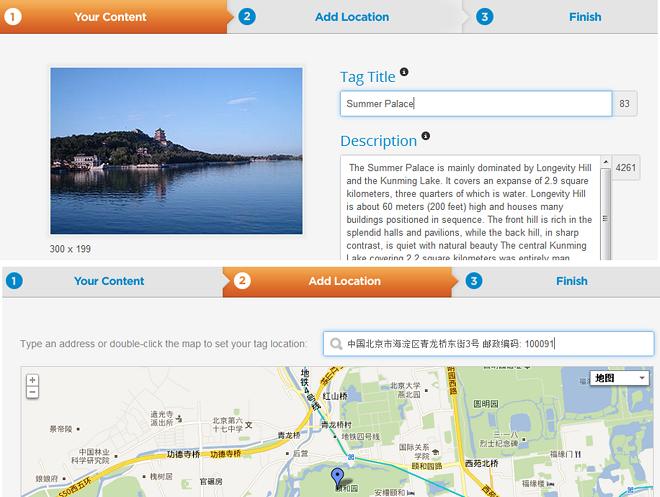The width and height of the screenshot is (660, 497).
Task: Click the 83 character counter beside title
Action: click(x=624, y=104)
